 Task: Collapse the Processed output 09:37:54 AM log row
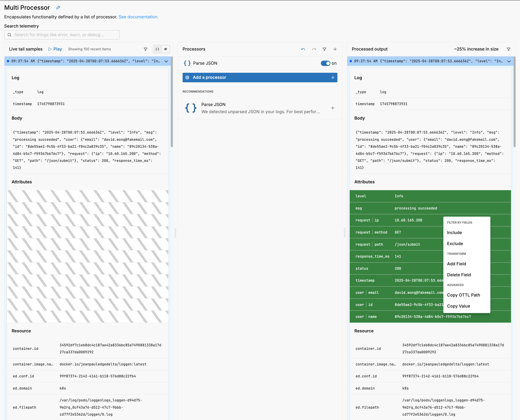(x=509, y=61)
